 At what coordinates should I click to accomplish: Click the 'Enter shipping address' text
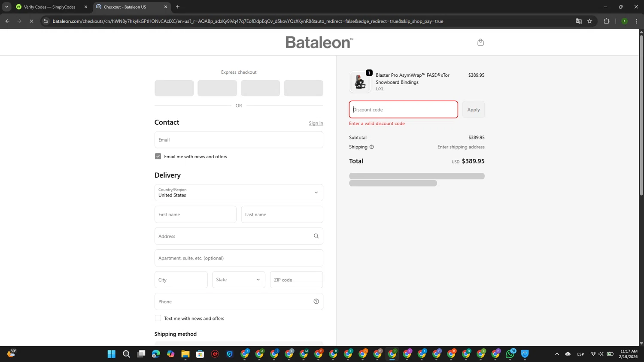point(461,147)
